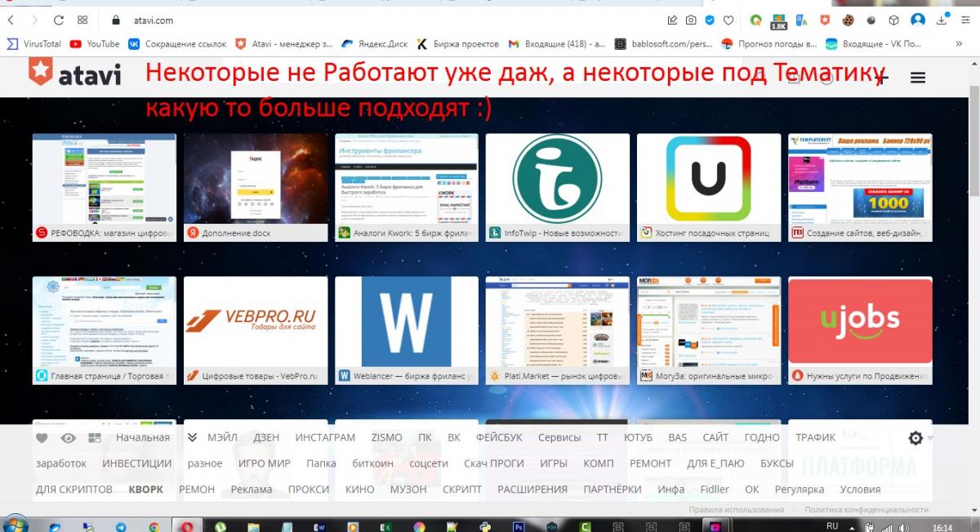980x532 pixels.
Task: Open favorites with the heart icon in group bar
Action: coord(42,438)
